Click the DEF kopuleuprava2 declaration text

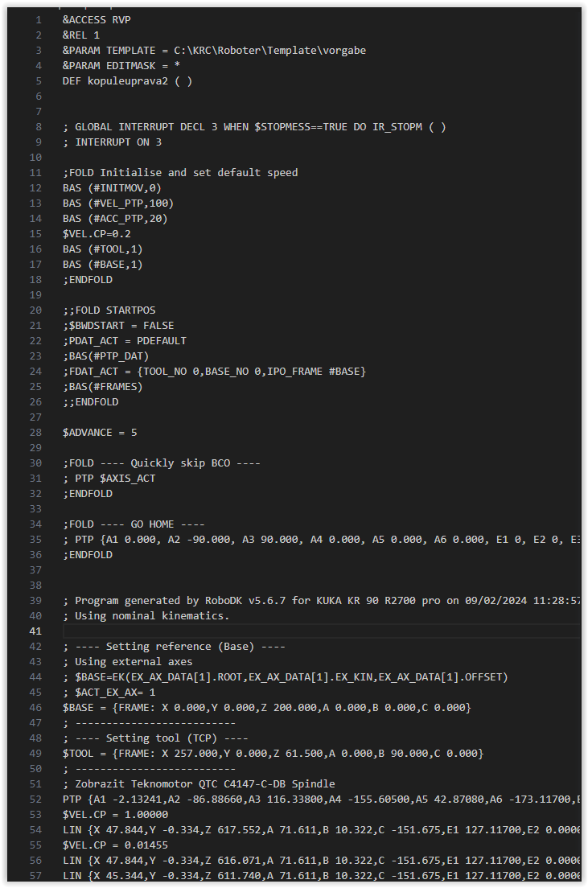click(127, 81)
